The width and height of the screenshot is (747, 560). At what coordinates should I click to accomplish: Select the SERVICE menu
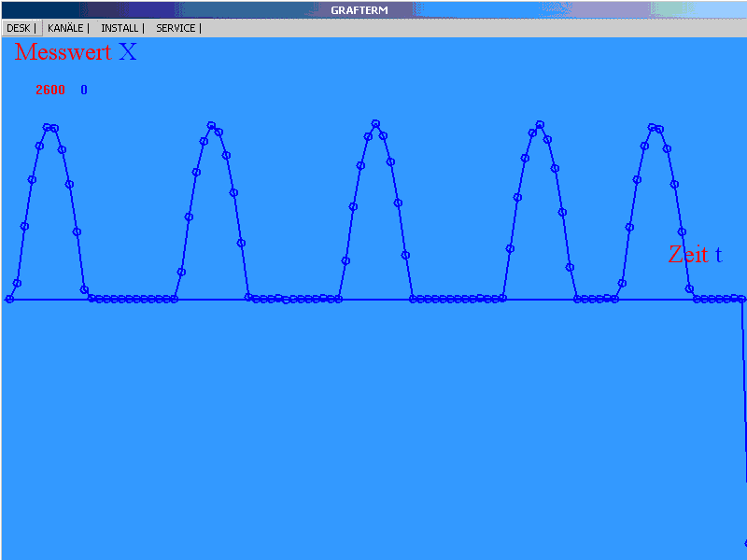pos(176,28)
